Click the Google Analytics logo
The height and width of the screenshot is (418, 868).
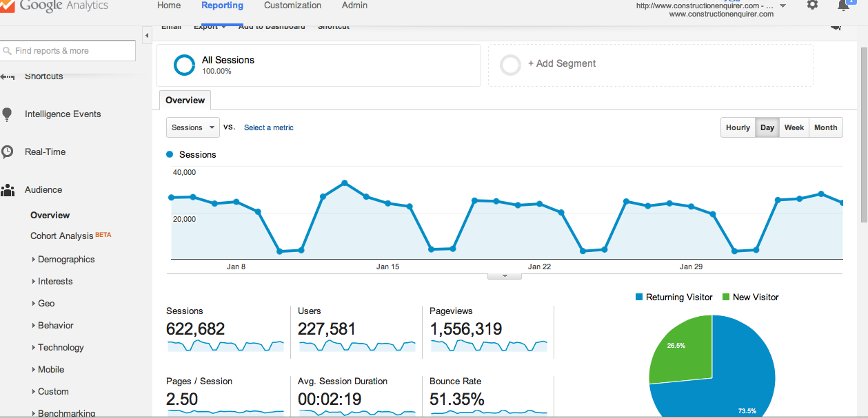(54, 6)
